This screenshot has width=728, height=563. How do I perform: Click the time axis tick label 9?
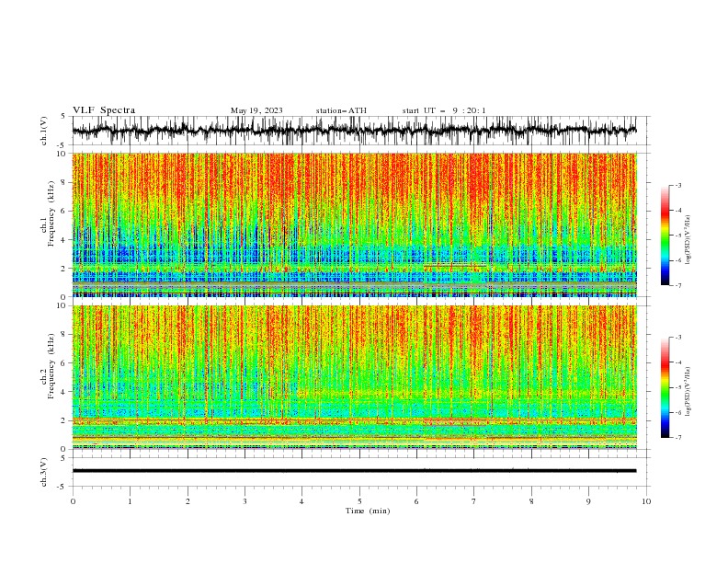(x=588, y=501)
